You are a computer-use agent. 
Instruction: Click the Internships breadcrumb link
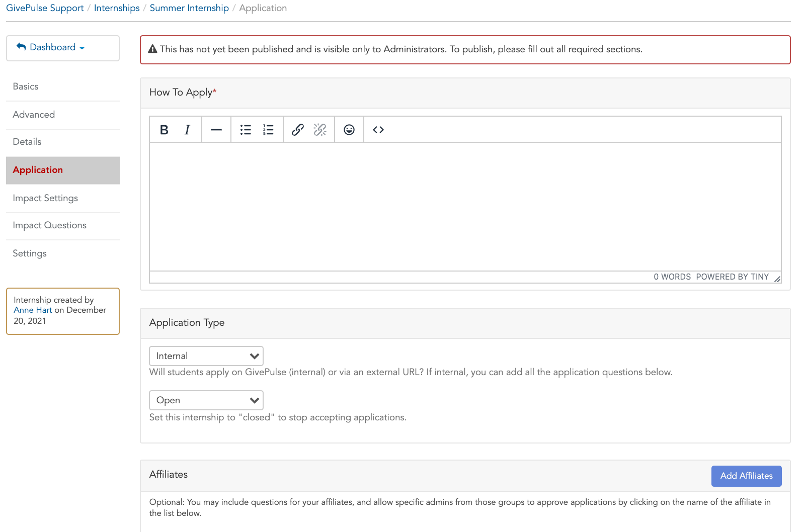click(x=117, y=8)
